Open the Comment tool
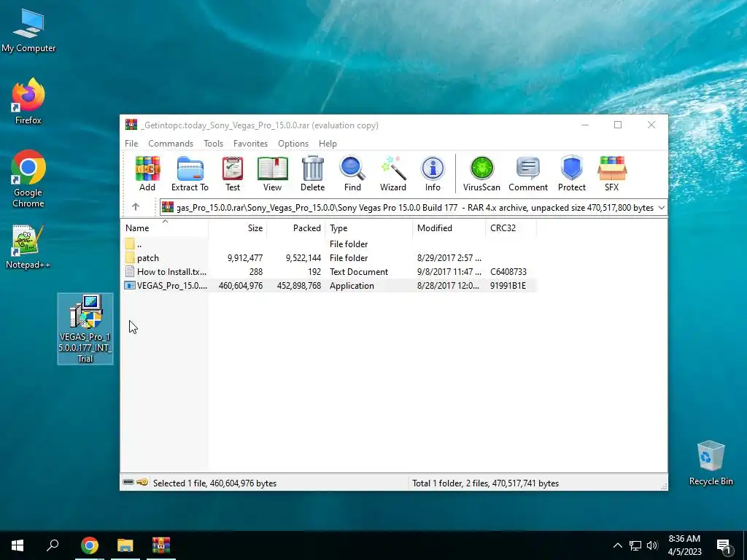This screenshot has width=747, height=560. pyautogui.click(x=528, y=174)
